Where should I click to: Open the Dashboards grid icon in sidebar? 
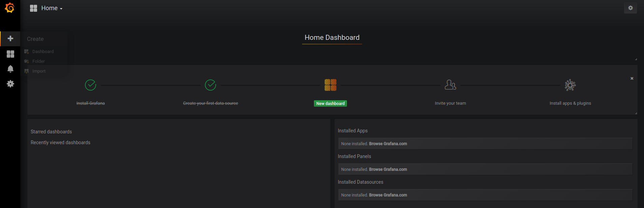10,54
